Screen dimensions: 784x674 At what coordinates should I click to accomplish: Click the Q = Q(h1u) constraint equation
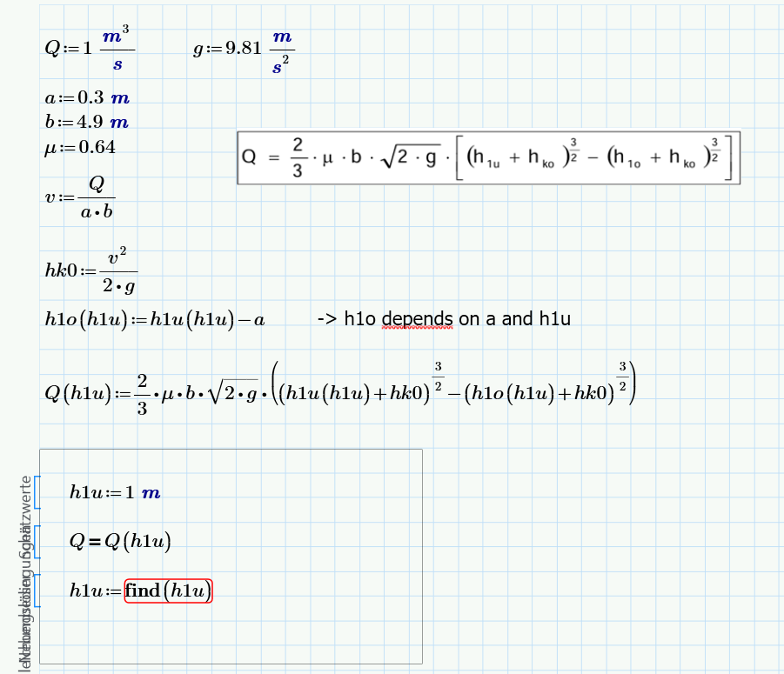click(x=122, y=540)
